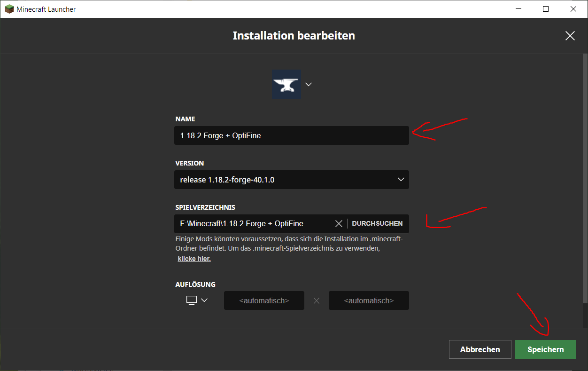Minimize the Minecraft Launcher window
588x371 pixels.
(518, 9)
